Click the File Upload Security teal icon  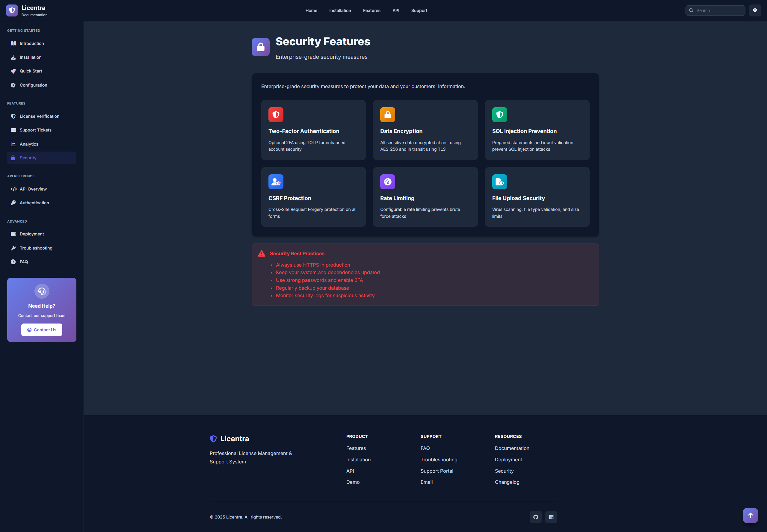point(499,182)
